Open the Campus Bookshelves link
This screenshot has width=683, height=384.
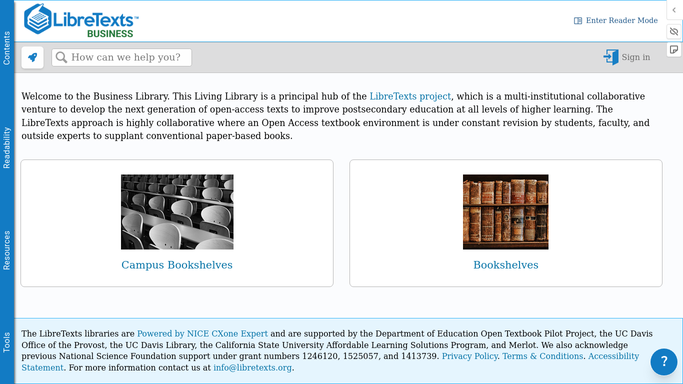177,265
